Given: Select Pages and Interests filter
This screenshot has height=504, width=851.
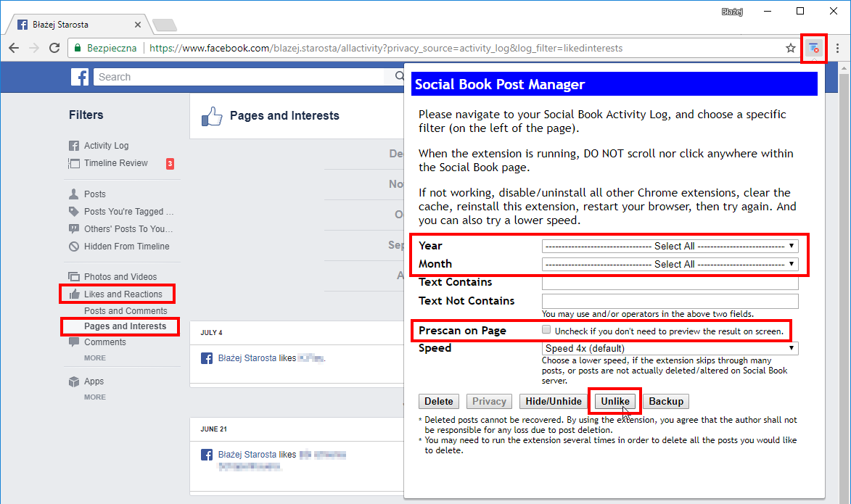Looking at the screenshot, I should (126, 326).
